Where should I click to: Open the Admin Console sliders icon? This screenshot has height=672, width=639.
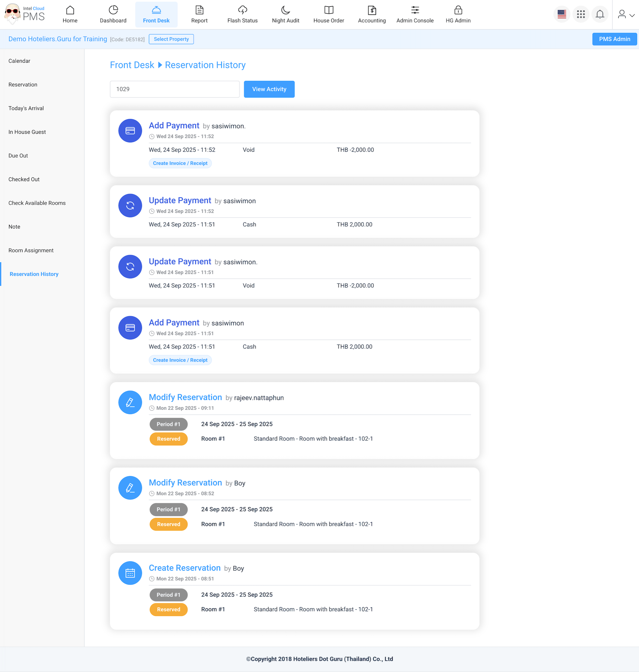click(x=414, y=10)
